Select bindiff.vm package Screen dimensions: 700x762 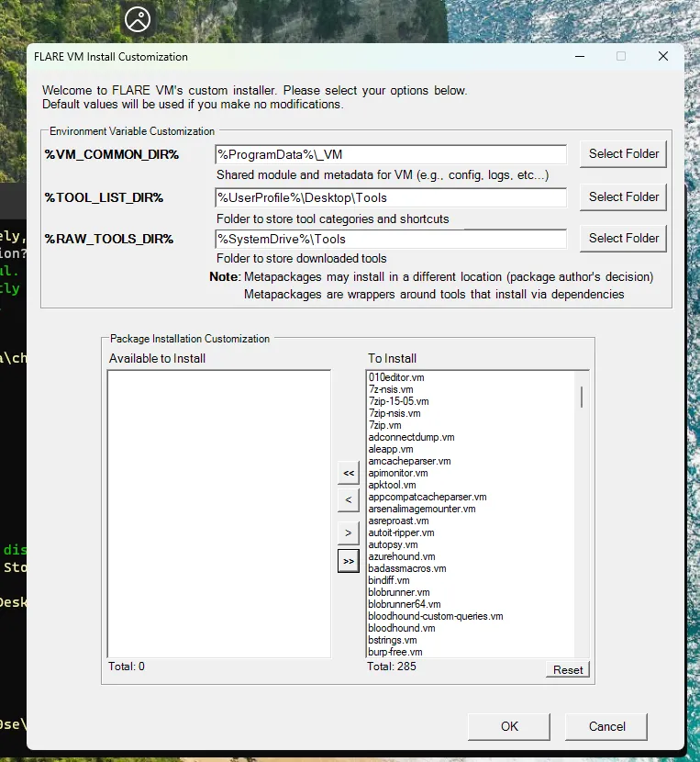[389, 580]
